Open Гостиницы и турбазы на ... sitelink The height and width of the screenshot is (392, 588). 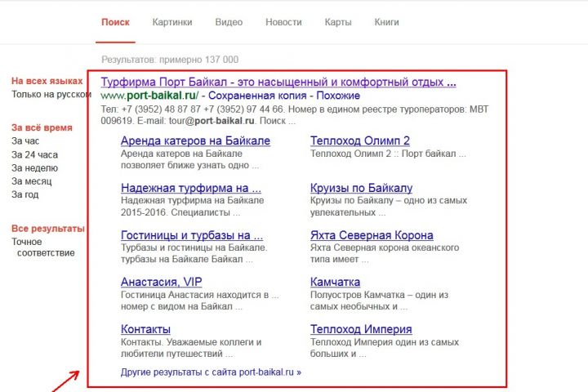pyautogui.click(x=192, y=235)
